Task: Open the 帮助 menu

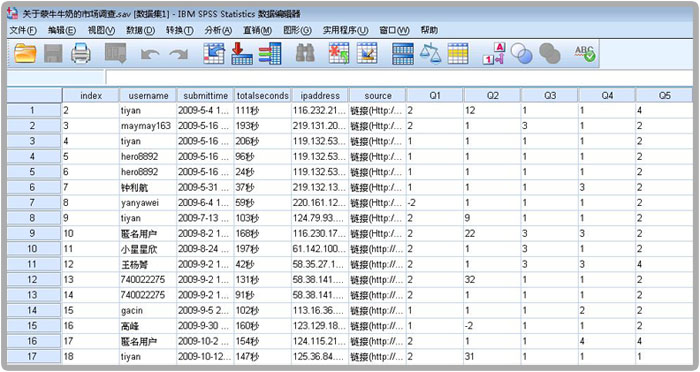Action: pos(429,30)
